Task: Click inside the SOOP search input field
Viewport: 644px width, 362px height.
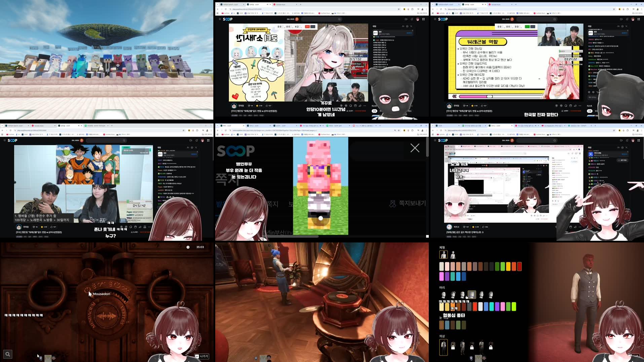Action: tap(319, 19)
